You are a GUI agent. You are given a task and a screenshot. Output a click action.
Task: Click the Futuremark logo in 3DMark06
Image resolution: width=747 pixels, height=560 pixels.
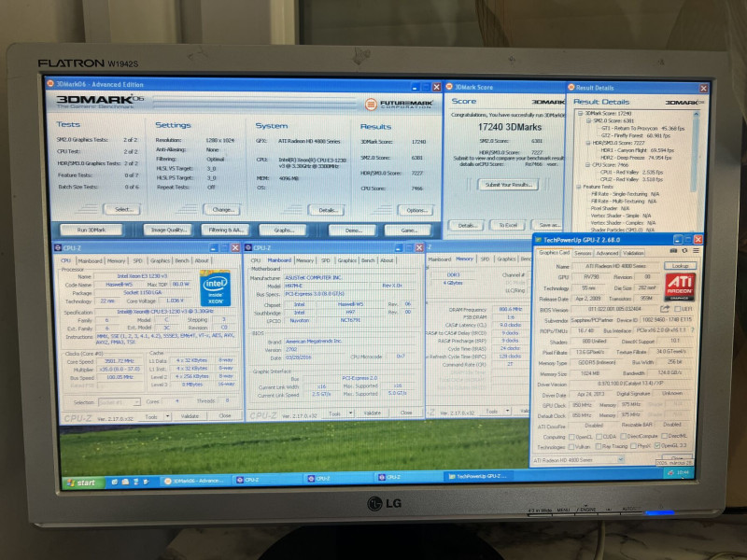click(400, 105)
